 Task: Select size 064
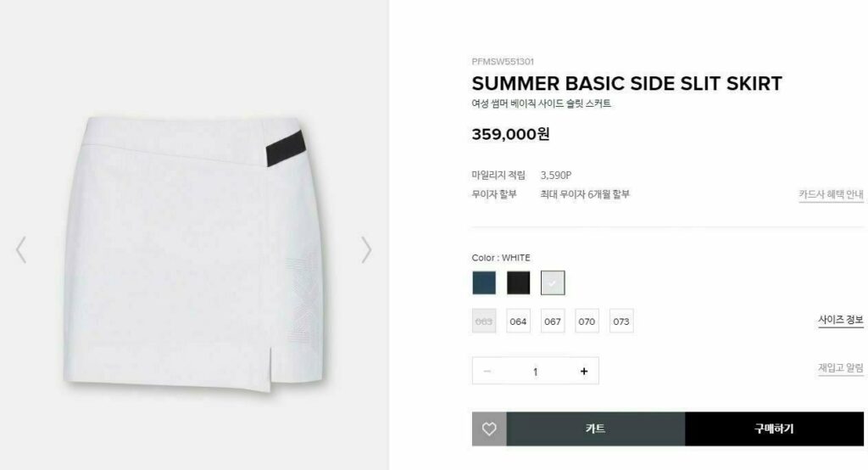tap(518, 321)
